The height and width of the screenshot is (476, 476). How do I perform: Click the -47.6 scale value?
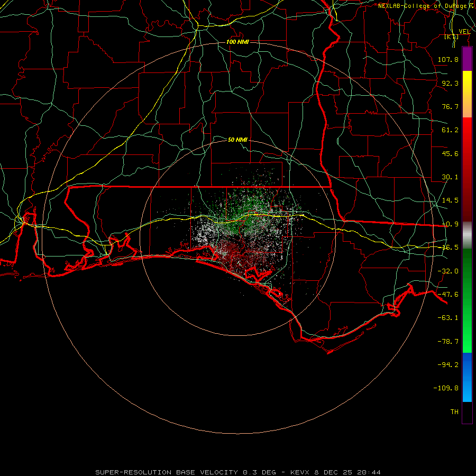[448, 295]
